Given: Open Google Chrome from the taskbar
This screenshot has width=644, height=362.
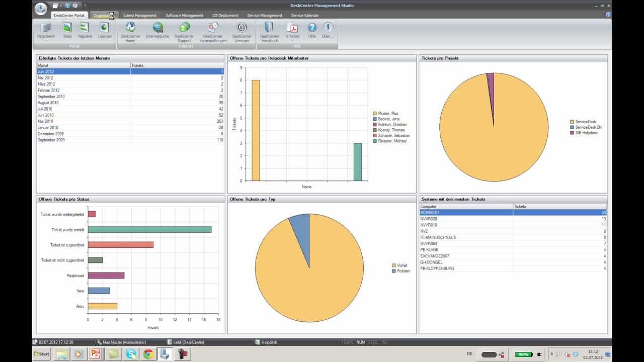Looking at the screenshot, I should coord(148,354).
